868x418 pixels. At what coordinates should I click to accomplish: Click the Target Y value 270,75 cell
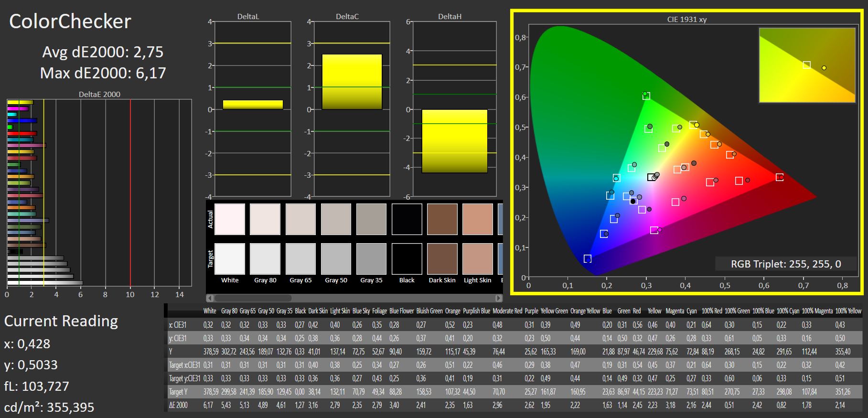pyautogui.click(x=732, y=392)
